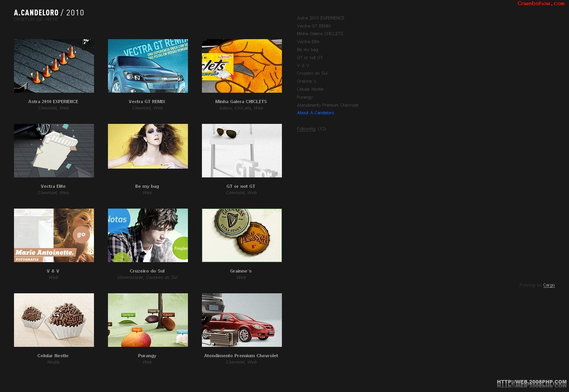Select Minha Galera CHICLETS in the sidebar list

point(320,34)
